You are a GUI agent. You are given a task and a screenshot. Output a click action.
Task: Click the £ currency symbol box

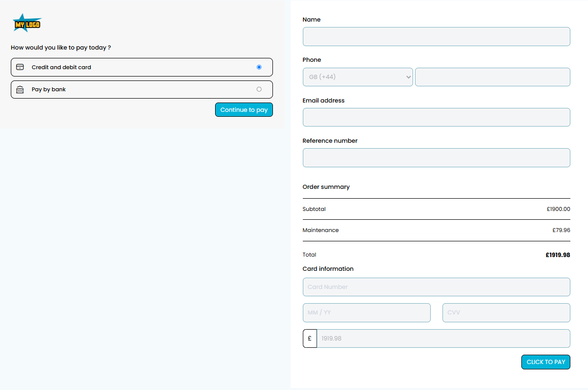click(x=310, y=338)
